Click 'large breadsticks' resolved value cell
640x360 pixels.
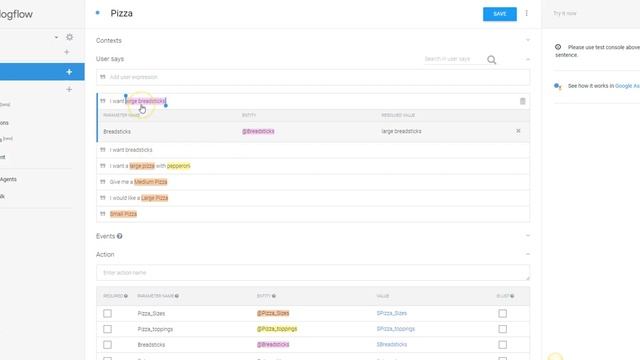[x=401, y=131]
